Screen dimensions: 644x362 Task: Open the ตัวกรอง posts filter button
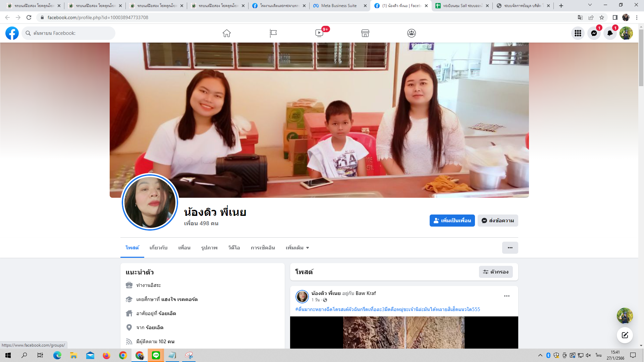click(x=495, y=272)
